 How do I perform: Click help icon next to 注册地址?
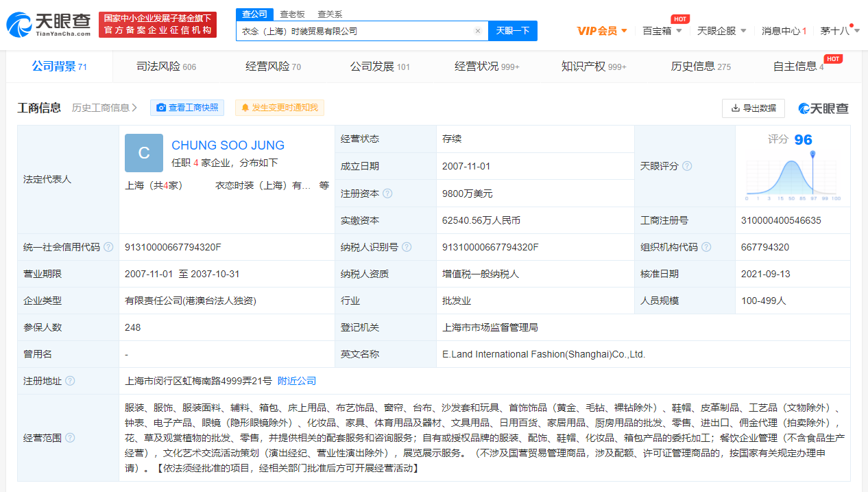pyautogui.click(x=70, y=381)
